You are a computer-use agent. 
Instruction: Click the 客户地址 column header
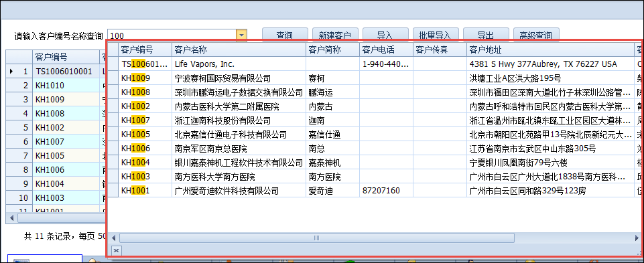(550, 50)
